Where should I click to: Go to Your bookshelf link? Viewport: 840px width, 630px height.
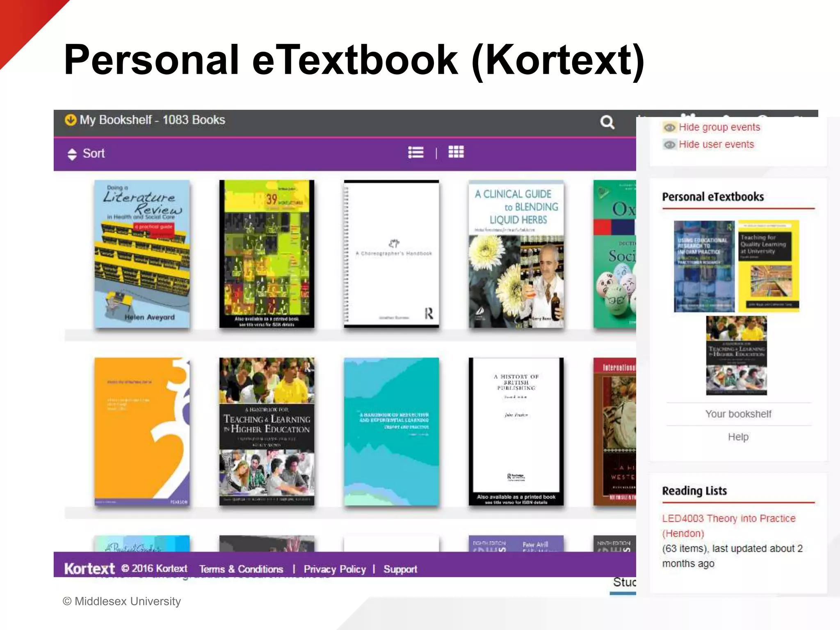tap(738, 414)
